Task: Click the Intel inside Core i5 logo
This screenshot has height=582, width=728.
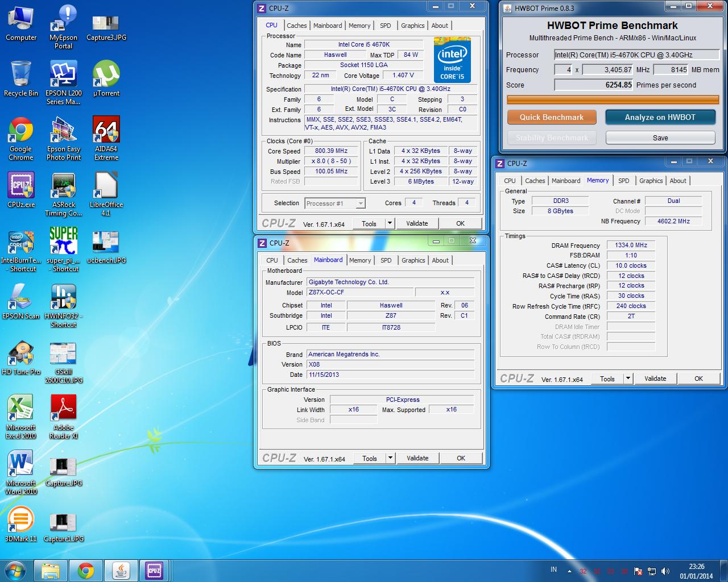Action: tap(452, 60)
